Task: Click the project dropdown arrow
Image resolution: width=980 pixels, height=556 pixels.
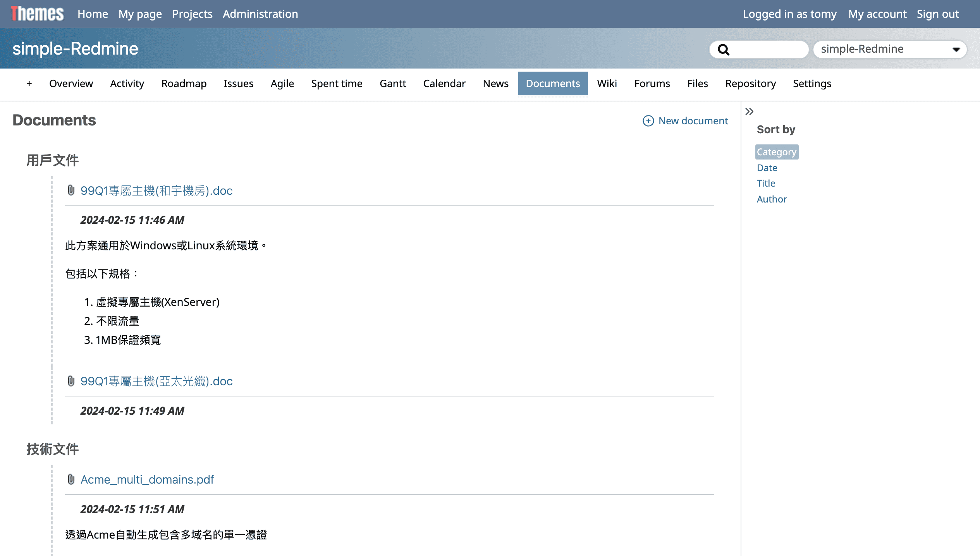Action: pos(956,50)
